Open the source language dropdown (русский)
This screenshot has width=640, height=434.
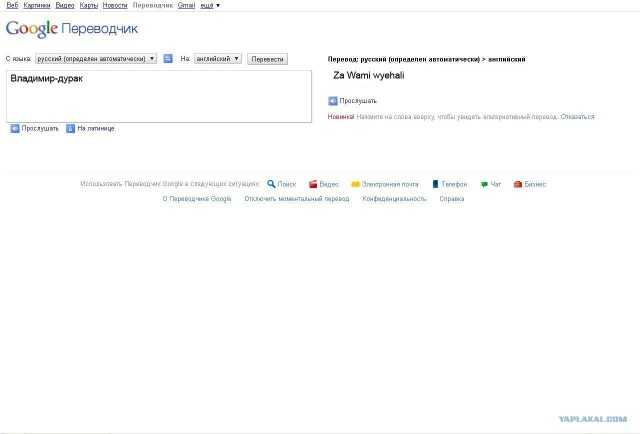[x=96, y=59]
